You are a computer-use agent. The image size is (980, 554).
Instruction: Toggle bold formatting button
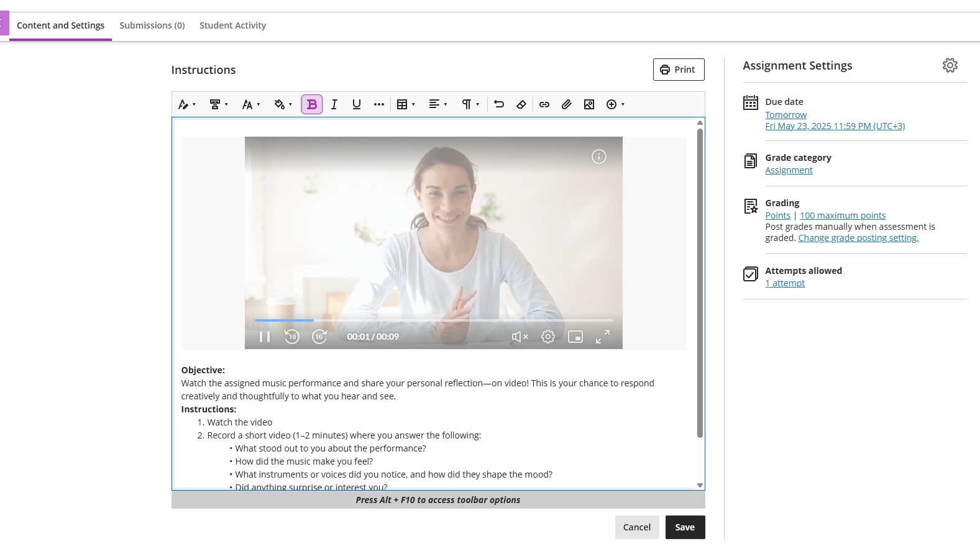click(312, 104)
